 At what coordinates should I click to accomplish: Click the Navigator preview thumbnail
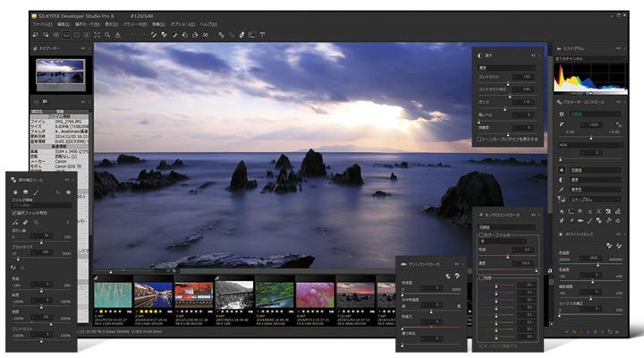pos(61,72)
